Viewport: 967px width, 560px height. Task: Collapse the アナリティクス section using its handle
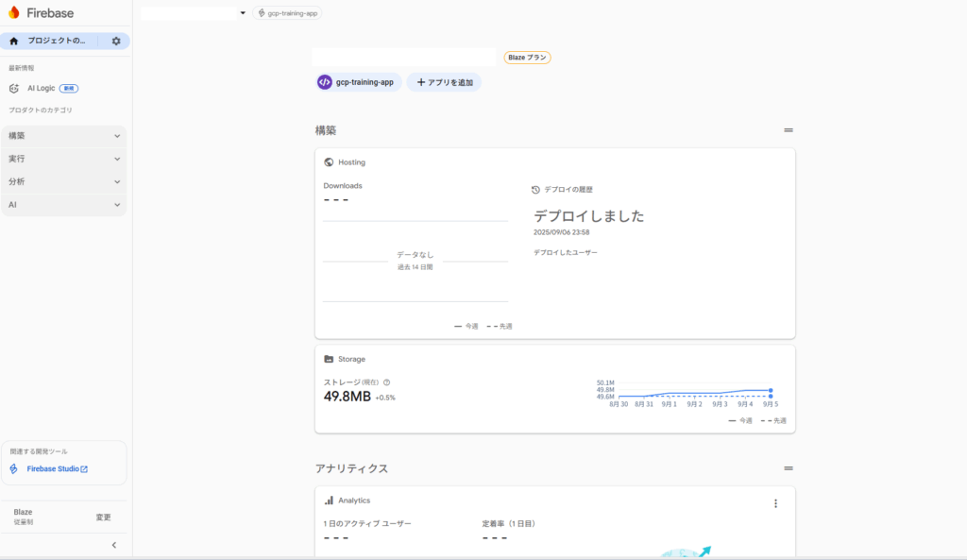coord(788,468)
